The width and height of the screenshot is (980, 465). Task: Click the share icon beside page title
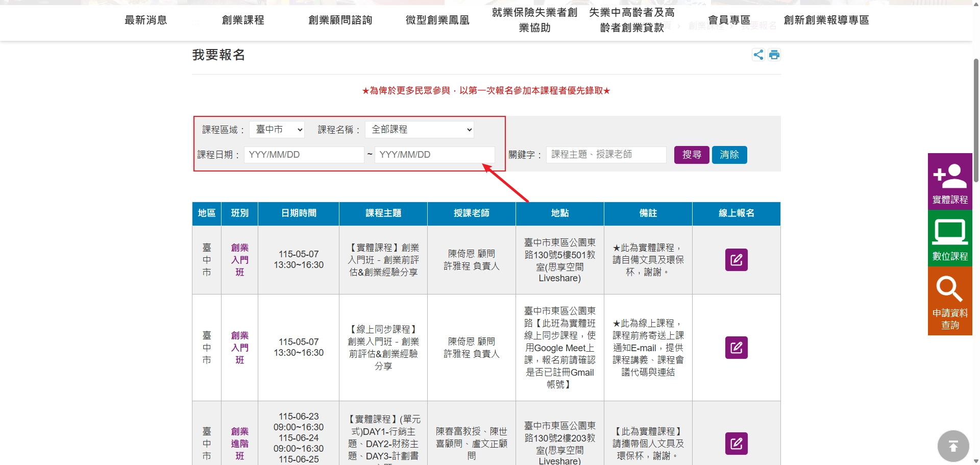[x=758, y=55]
